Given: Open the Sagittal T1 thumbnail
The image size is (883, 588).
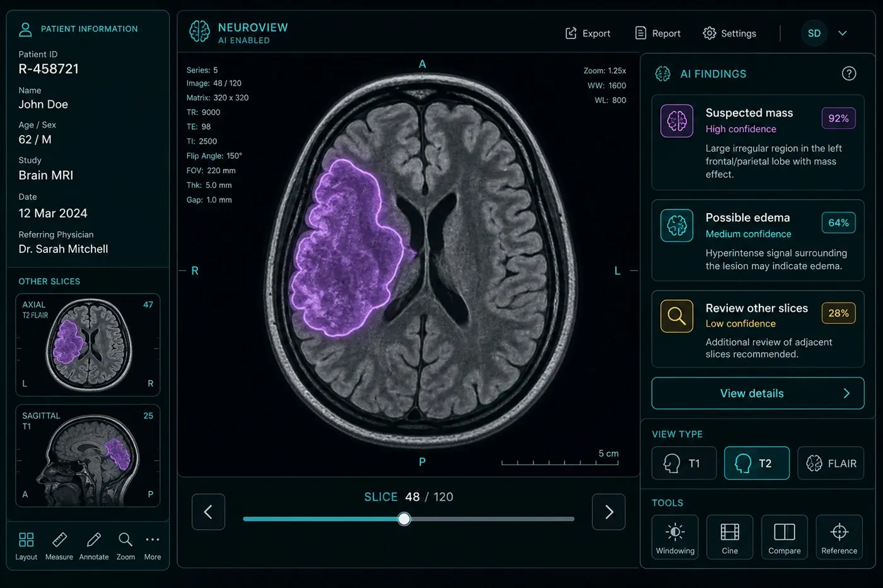Looking at the screenshot, I should click(x=88, y=456).
